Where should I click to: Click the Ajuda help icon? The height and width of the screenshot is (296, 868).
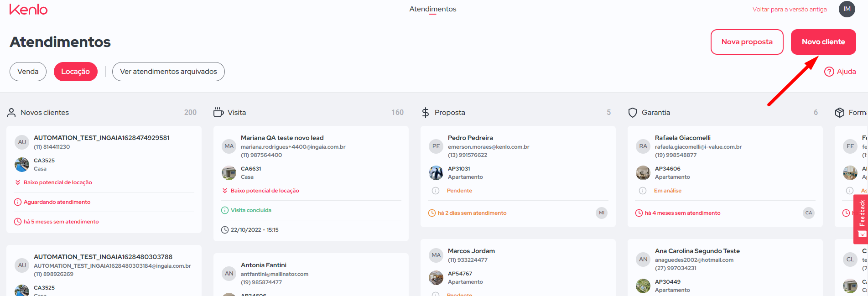click(829, 72)
